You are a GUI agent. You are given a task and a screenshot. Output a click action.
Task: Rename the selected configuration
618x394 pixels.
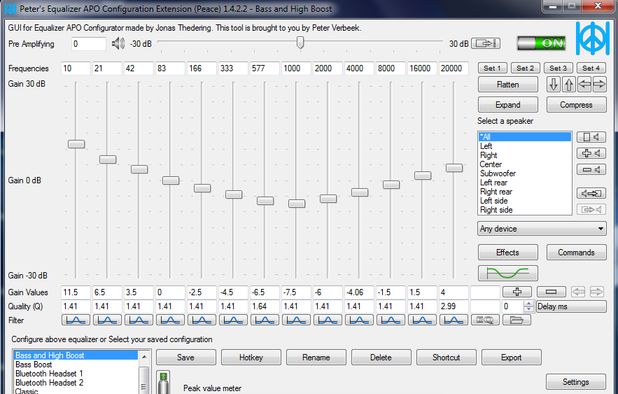[316, 357]
